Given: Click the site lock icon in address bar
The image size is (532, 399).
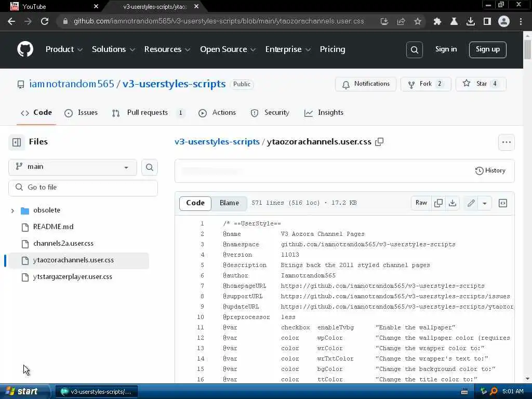Looking at the screenshot, I should (x=65, y=21).
